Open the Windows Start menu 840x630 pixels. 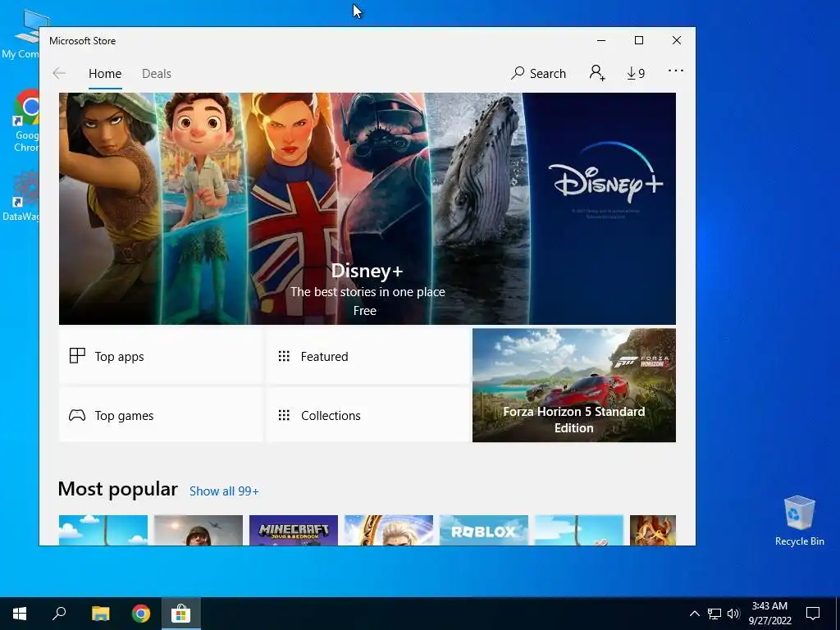pyautogui.click(x=20, y=614)
